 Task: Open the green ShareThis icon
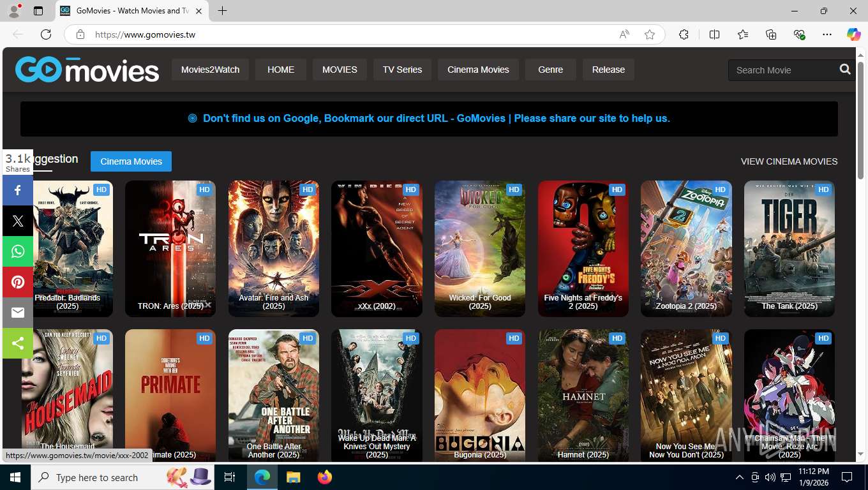click(x=18, y=343)
